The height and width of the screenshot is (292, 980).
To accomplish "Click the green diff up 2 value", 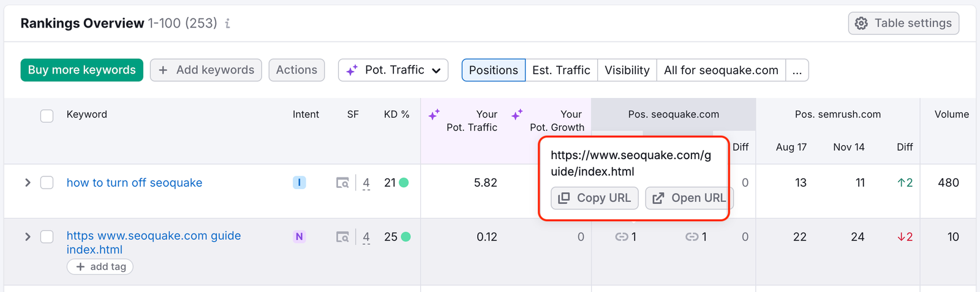I will coord(905,182).
